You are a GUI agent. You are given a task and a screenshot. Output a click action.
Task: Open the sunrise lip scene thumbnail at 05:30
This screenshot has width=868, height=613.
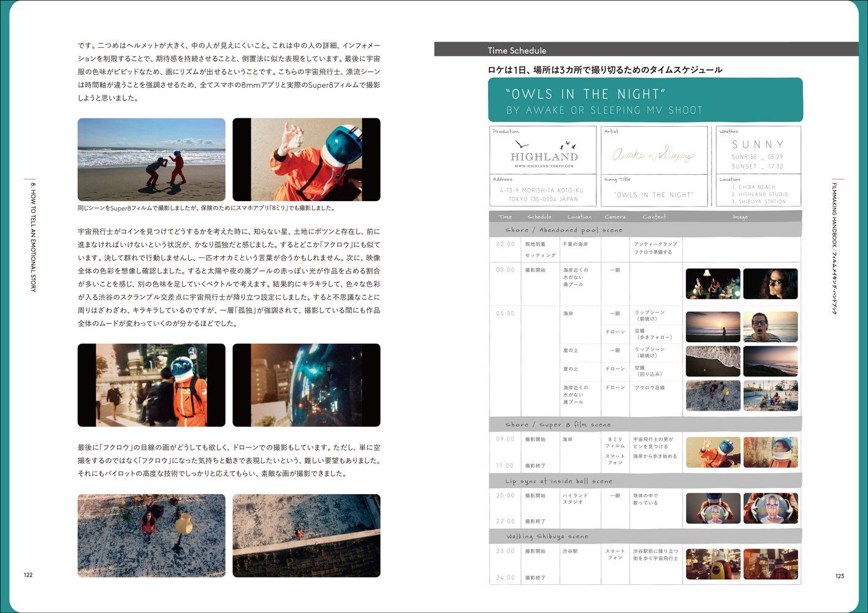click(x=713, y=327)
